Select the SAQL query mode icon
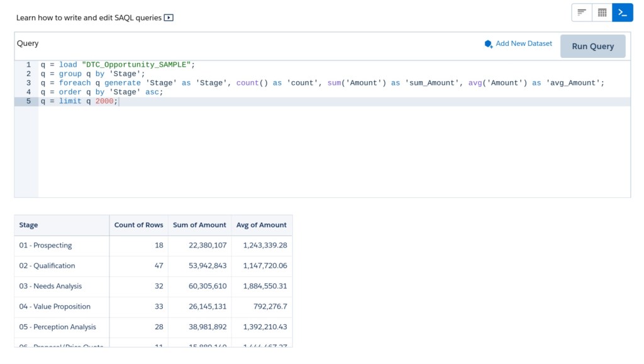 [623, 13]
